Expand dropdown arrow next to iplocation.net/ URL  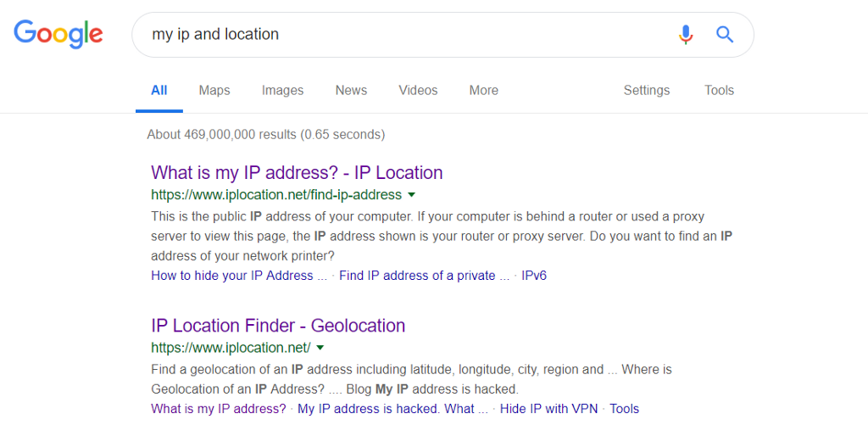[x=320, y=348]
